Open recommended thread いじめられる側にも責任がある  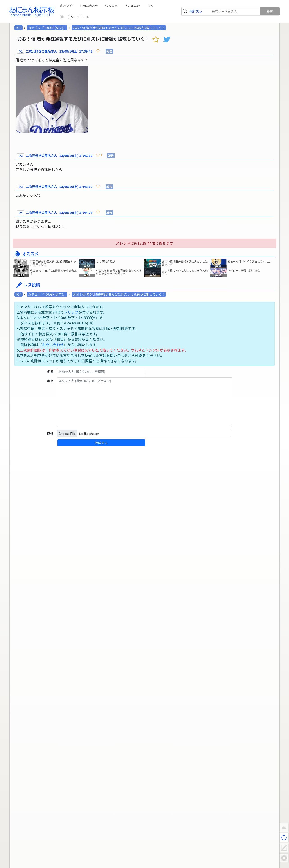coord(119,272)
